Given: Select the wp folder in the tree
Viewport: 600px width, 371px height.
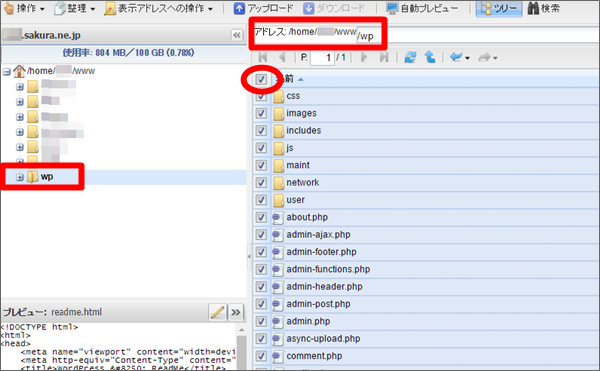Looking at the screenshot, I should 47,177.
